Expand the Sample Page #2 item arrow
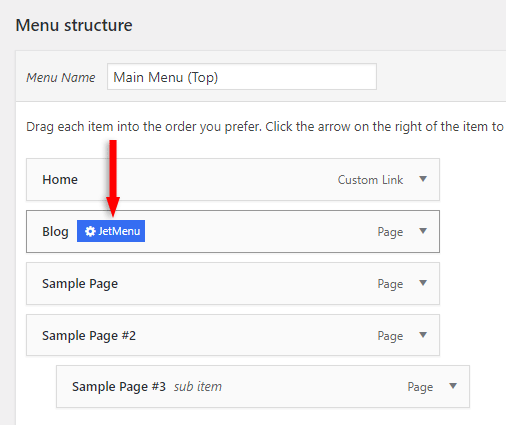 pos(423,335)
